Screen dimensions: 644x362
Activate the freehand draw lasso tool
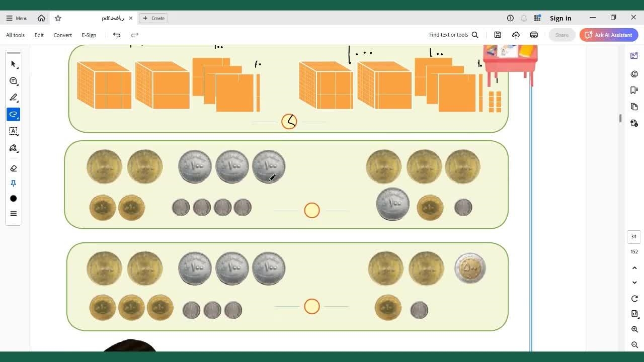pyautogui.click(x=14, y=114)
